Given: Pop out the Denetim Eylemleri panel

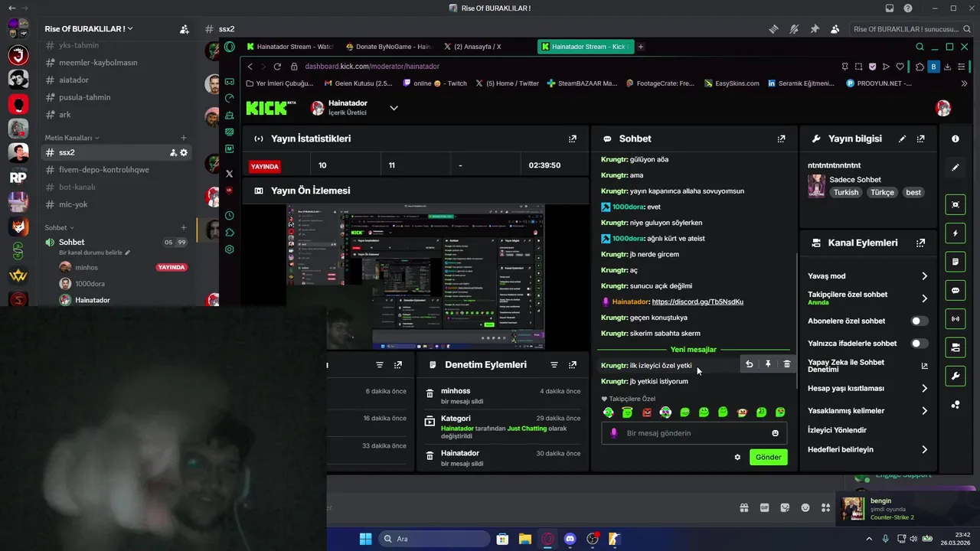Looking at the screenshot, I should [572, 365].
